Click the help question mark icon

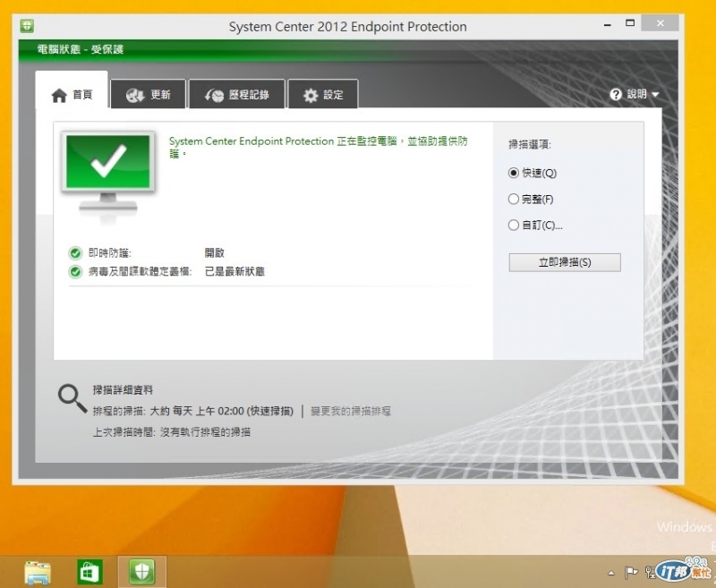pos(616,95)
